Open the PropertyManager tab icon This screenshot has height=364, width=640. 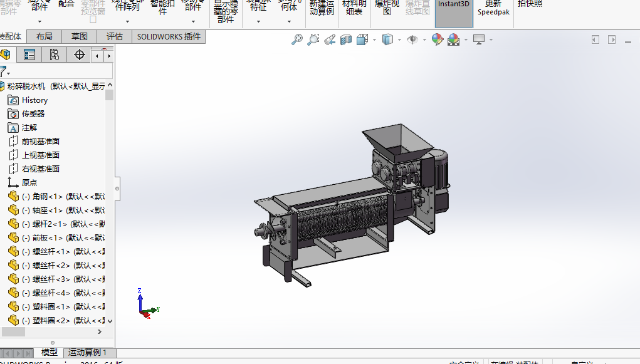[x=29, y=55]
